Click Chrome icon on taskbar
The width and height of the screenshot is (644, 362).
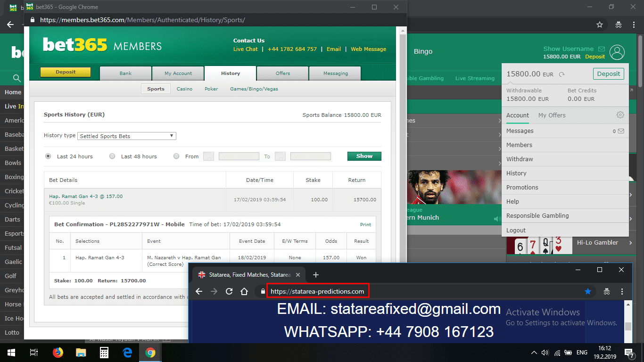[x=150, y=352]
